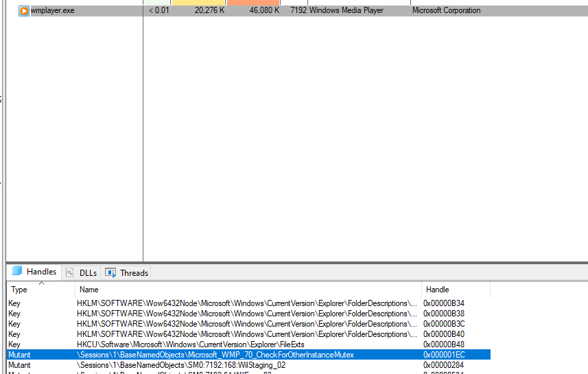Click the DLLs tab icon
The height and width of the screenshot is (374, 588).
click(x=70, y=272)
